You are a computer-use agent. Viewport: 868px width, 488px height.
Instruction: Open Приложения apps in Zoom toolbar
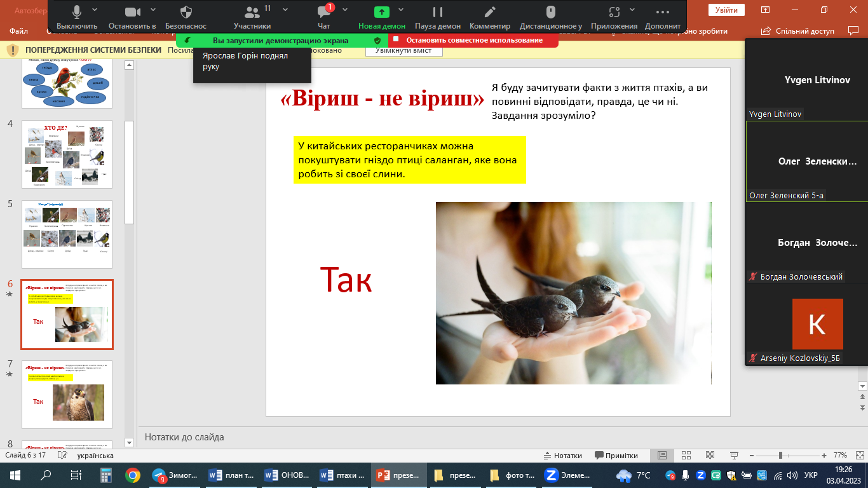(614, 17)
